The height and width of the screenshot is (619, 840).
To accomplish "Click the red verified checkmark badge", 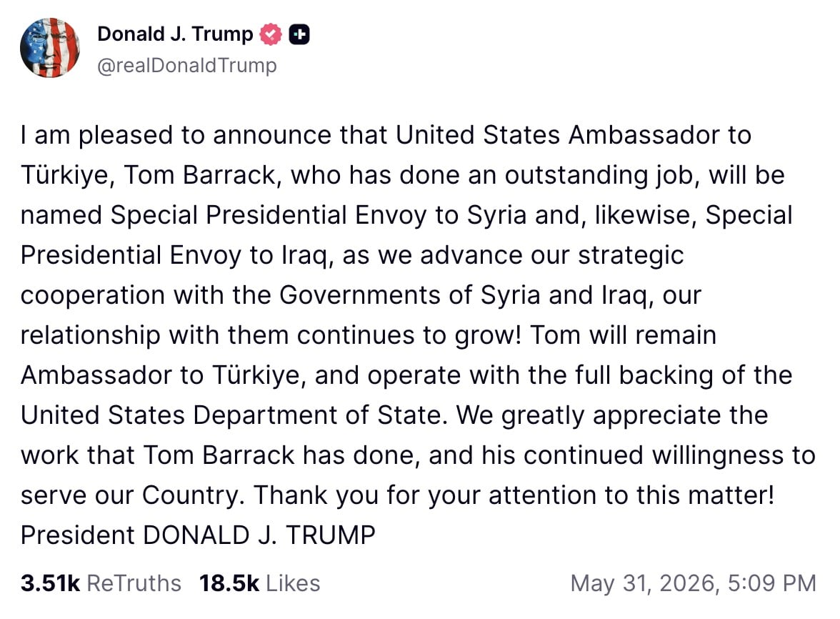I will tap(271, 34).
